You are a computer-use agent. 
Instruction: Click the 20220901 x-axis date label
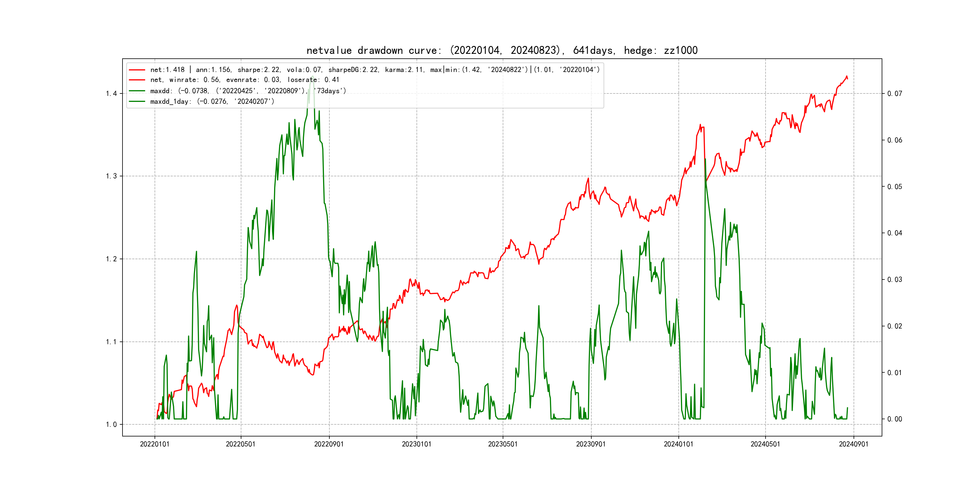tap(329, 444)
